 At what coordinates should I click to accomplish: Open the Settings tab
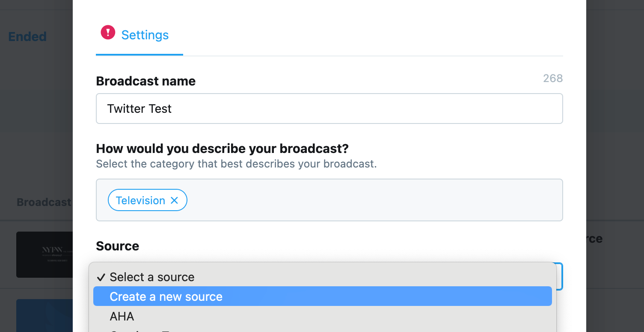click(145, 35)
